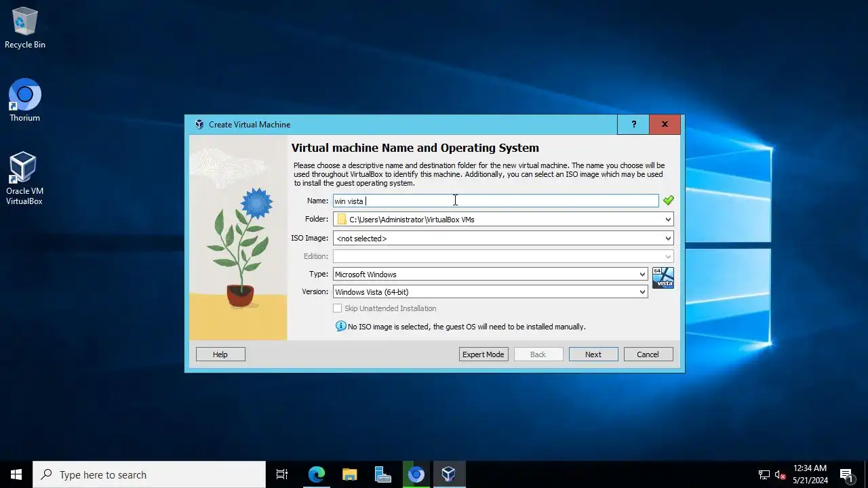Open File Explorer from the taskbar

[350, 474]
